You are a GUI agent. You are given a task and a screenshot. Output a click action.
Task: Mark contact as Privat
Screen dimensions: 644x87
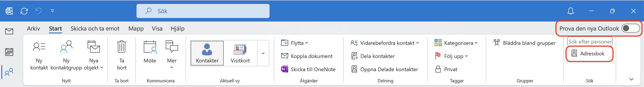(x=446, y=69)
